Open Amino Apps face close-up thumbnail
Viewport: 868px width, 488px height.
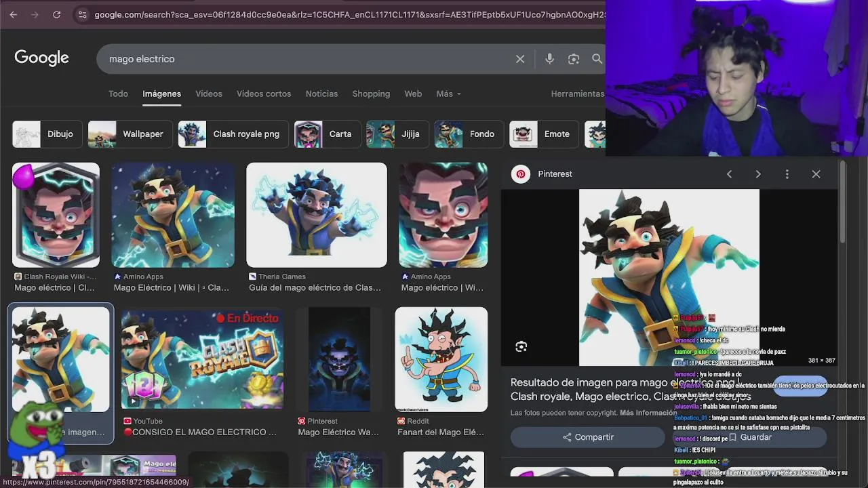(443, 215)
